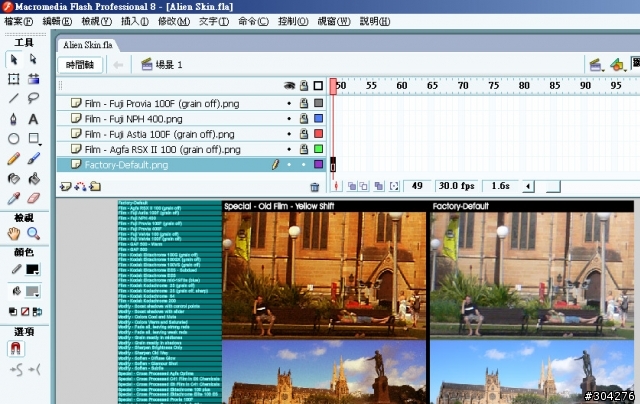Open the 檢視(V) menu
Viewport: 640px width, 404px height.
click(x=96, y=21)
